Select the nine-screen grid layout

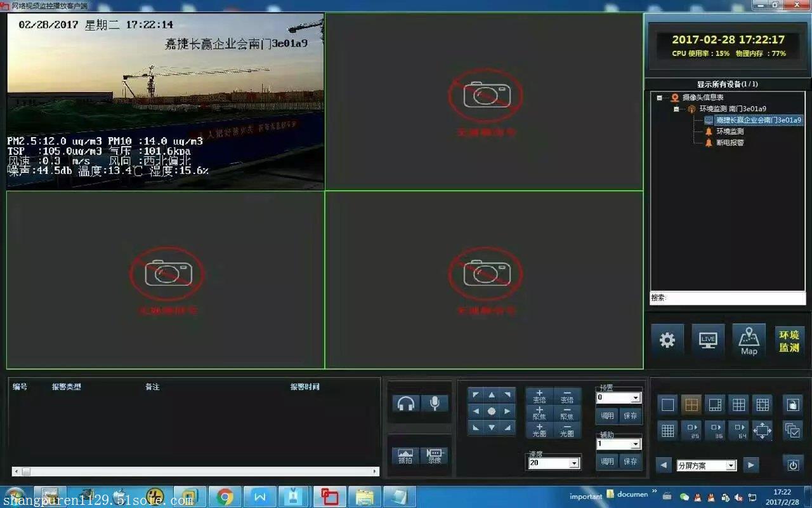738,404
